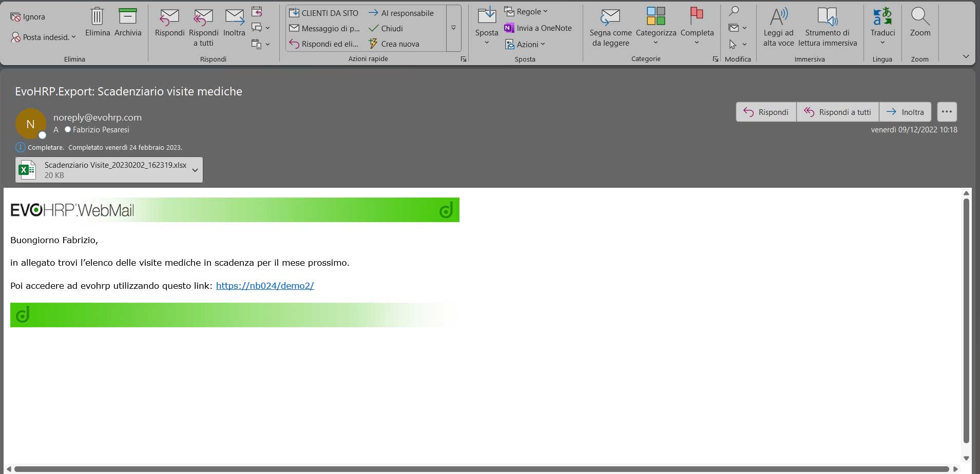Open the more actions ellipsis button
Screen dimensions: 980x474
tap(947, 112)
